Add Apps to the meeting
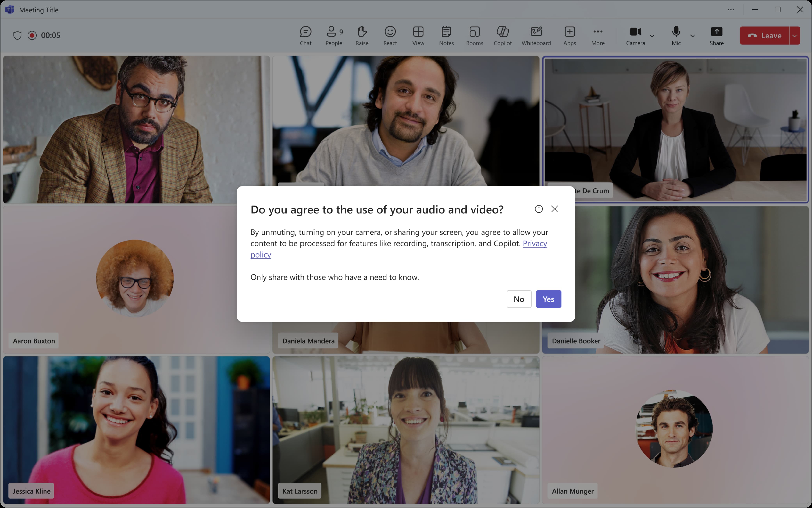The image size is (812, 508). coord(570,36)
